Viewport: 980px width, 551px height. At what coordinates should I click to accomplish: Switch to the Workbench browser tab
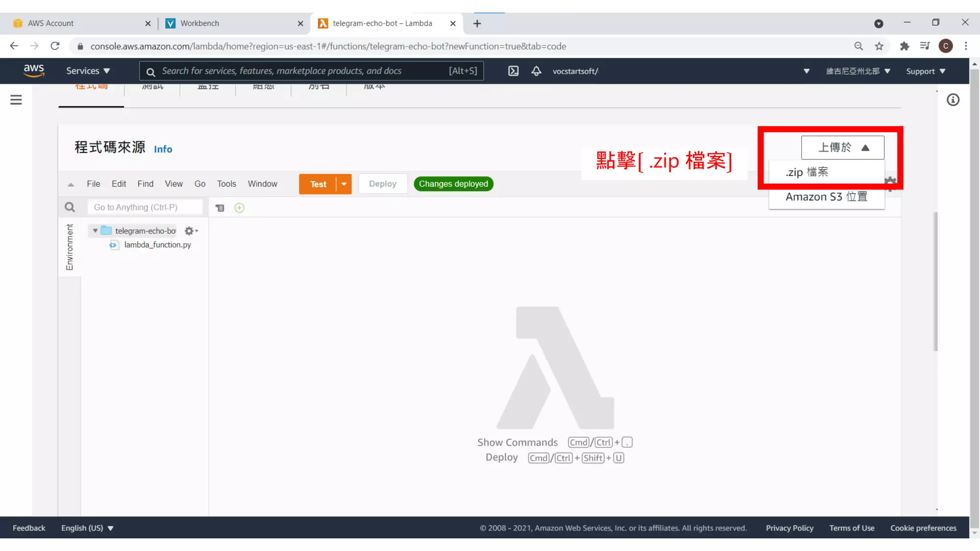click(234, 23)
